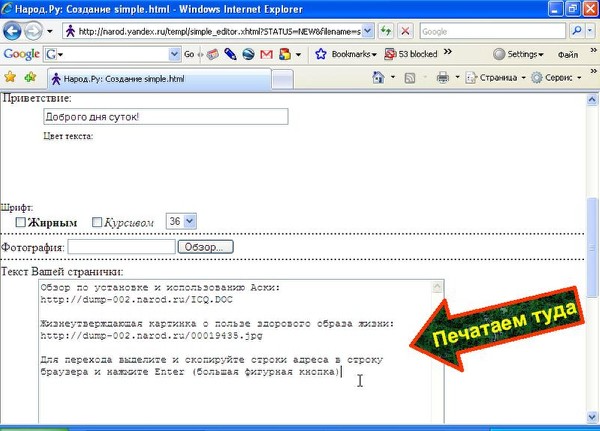The width and height of the screenshot is (600, 431).
Task: Click the Цвет текста: label
Action: click(68, 136)
